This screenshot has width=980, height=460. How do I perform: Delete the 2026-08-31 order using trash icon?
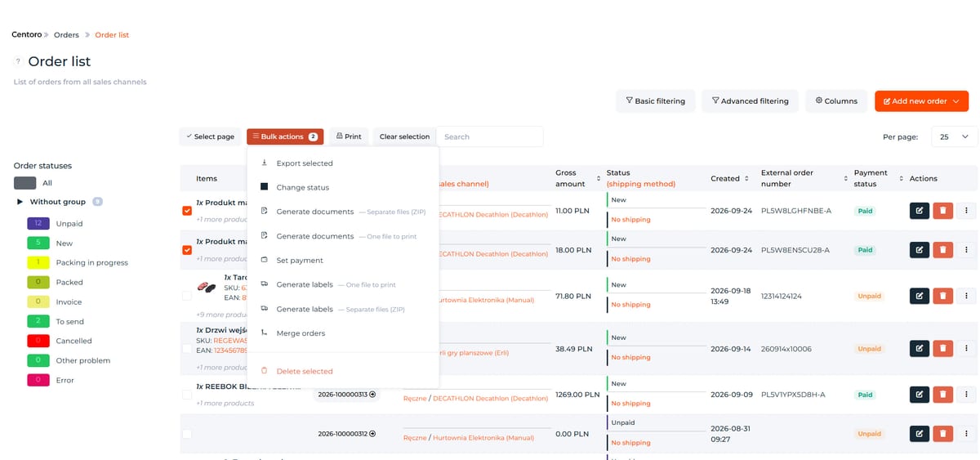pos(942,434)
